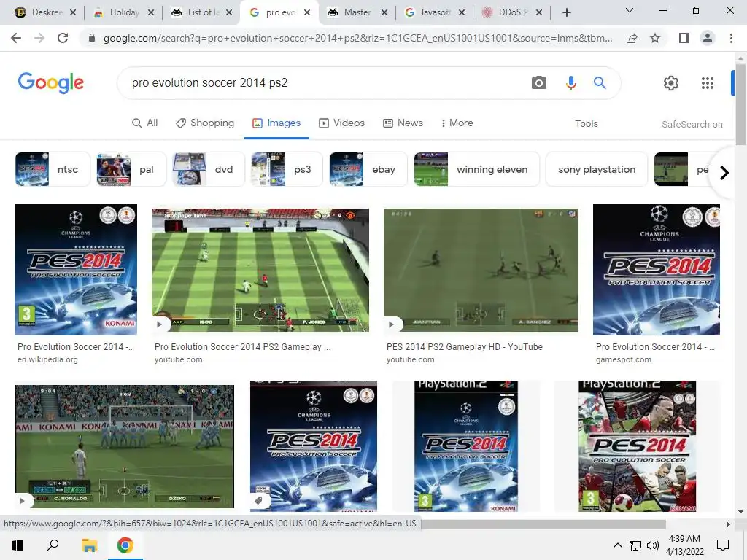Start voice search with microphone
This screenshot has width=747, height=560.
(570, 83)
